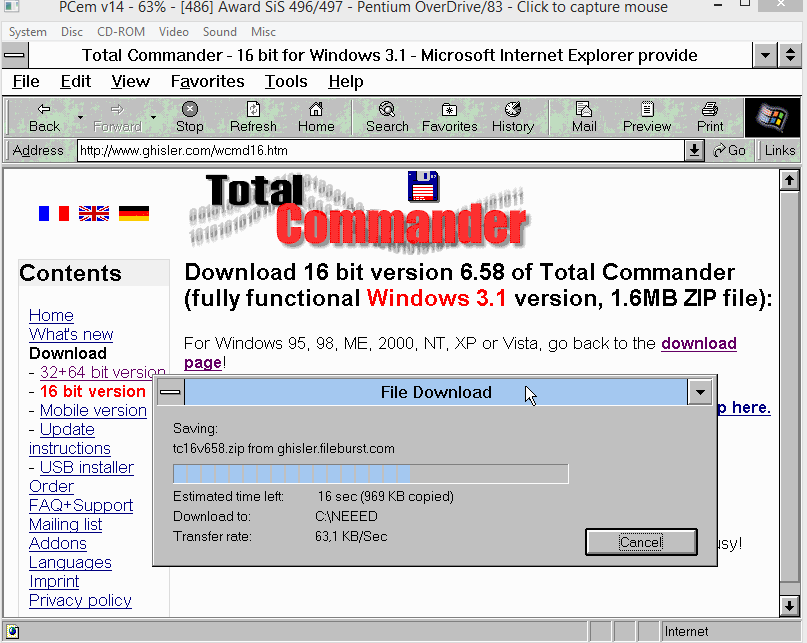Open the File Download dialog system menu

(x=170, y=392)
